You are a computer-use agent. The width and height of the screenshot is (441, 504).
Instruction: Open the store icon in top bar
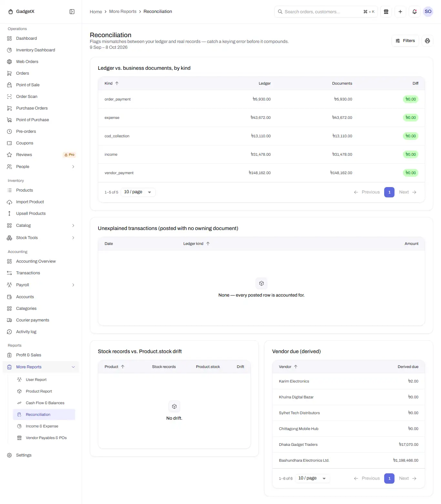pyautogui.click(x=386, y=12)
